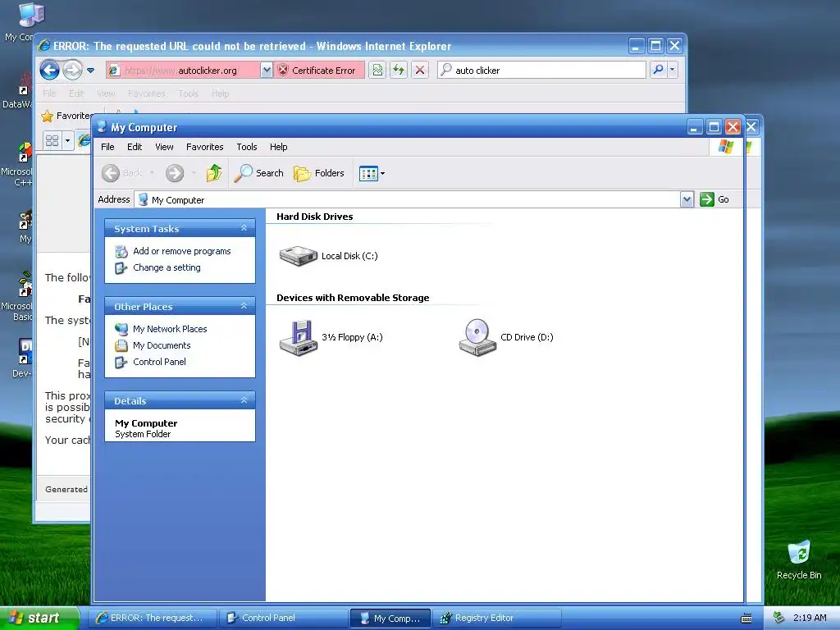This screenshot has width=840, height=630.
Task: Open Edit menu in My Computer
Action: (135, 147)
